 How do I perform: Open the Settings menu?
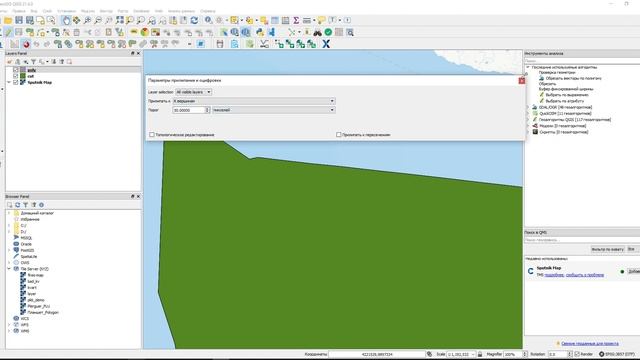(x=67, y=11)
